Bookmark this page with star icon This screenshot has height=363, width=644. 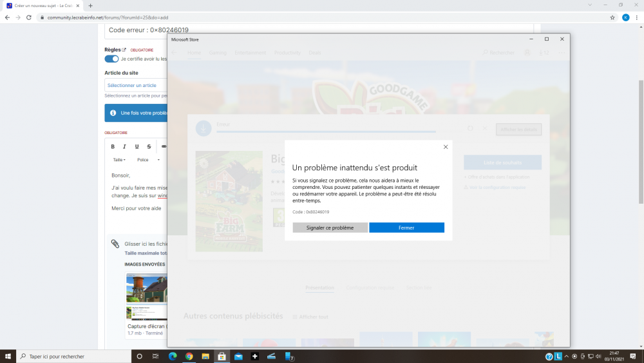[612, 17]
